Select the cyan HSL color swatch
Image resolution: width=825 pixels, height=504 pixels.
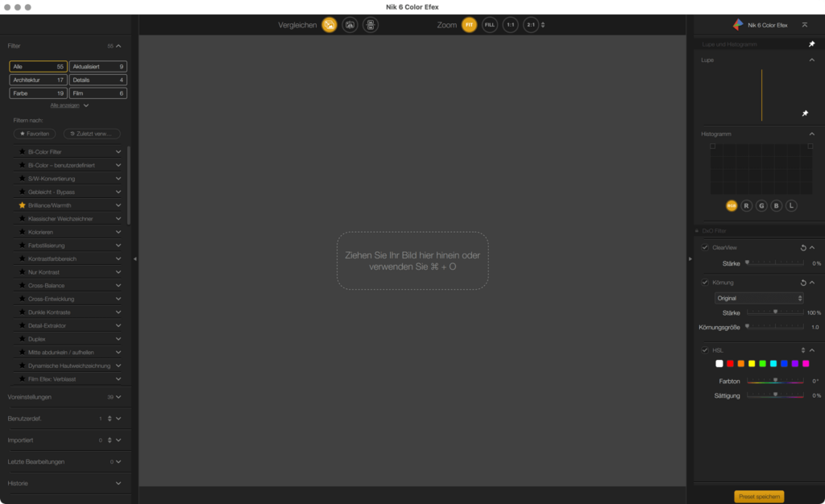point(773,364)
